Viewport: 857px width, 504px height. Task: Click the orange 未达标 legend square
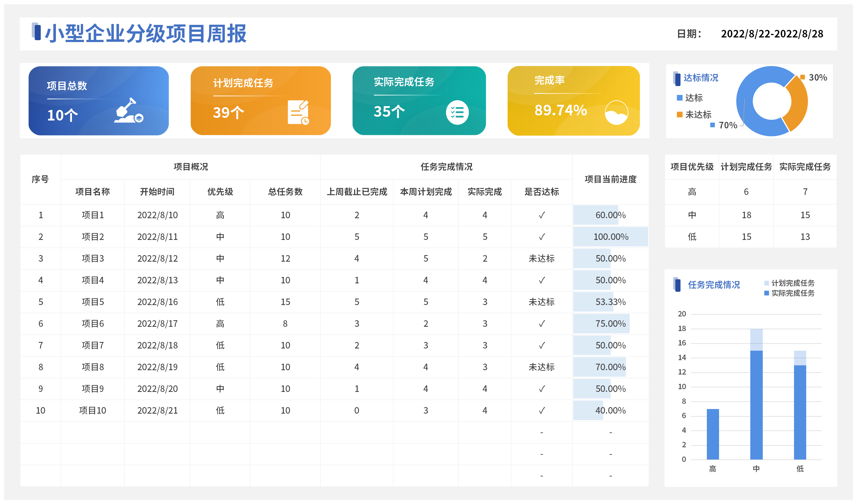tap(679, 115)
